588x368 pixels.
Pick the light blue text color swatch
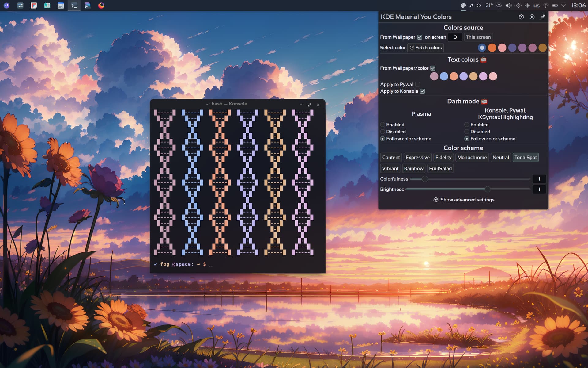(x=444, y=76)
